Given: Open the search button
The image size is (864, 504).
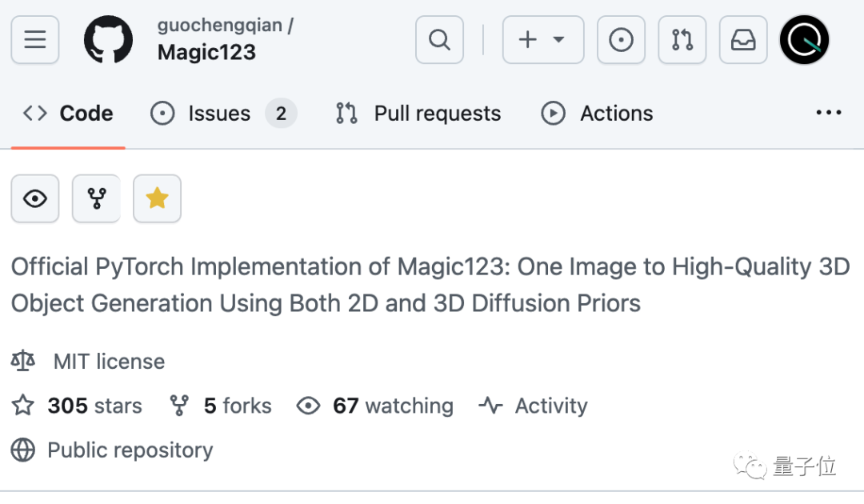Looking at the screenshot, I should coord(439,39).
